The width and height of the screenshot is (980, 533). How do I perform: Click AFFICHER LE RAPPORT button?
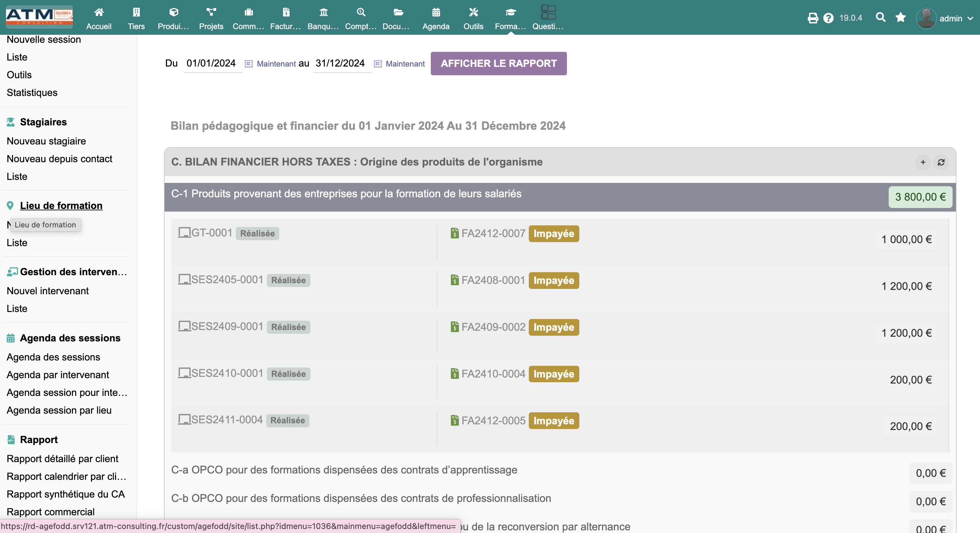[x=498, y=64]
